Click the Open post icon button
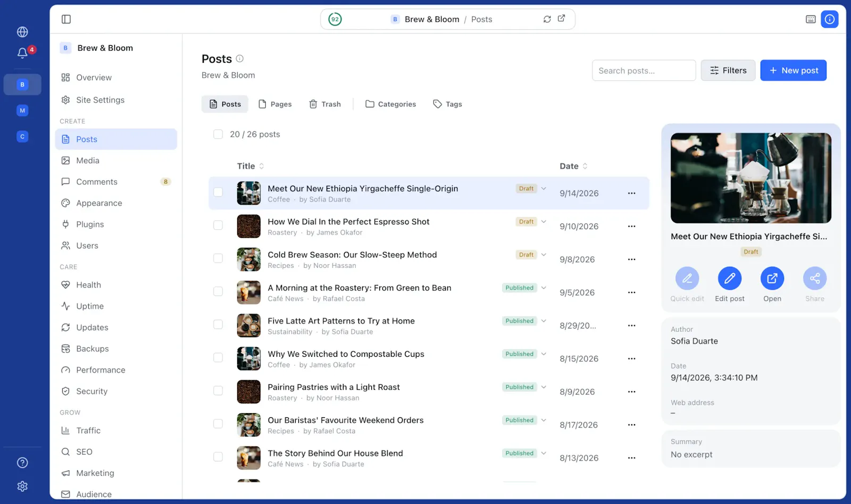851x504 pixels. coord(772,278)
